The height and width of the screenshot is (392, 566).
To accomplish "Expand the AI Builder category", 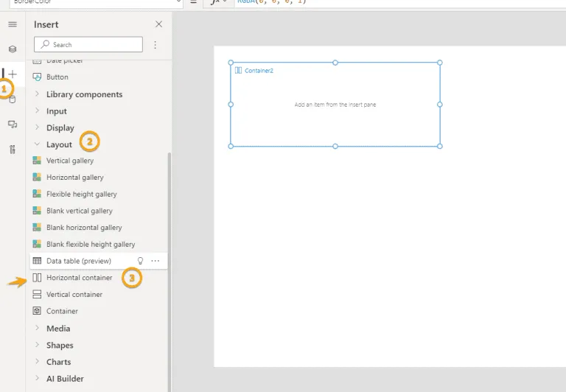I will (x=65, y=379).
